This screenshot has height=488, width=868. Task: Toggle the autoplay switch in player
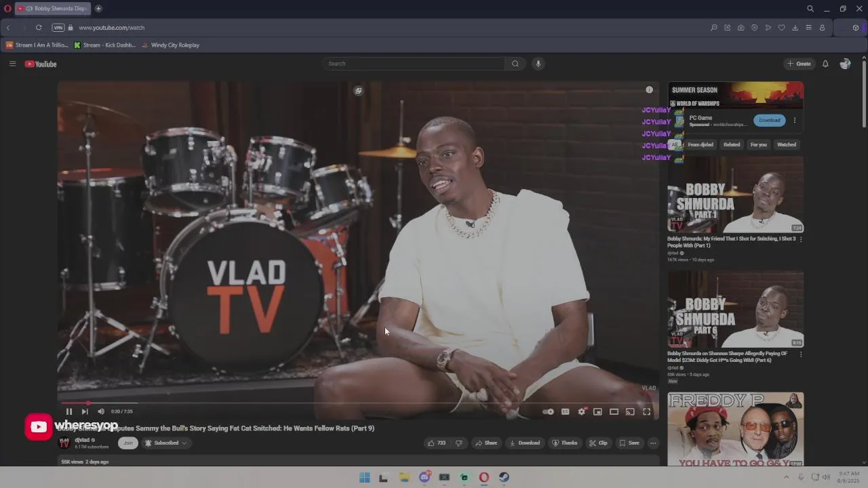[x=548, y=411]
